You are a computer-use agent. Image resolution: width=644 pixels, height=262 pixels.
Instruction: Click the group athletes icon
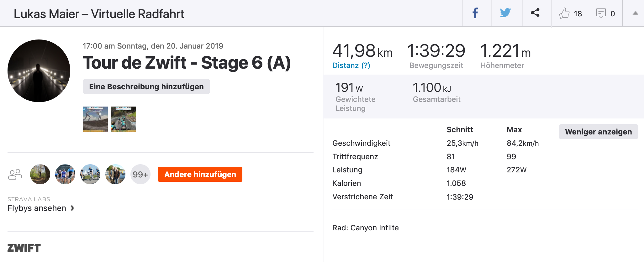coord(15,174)
